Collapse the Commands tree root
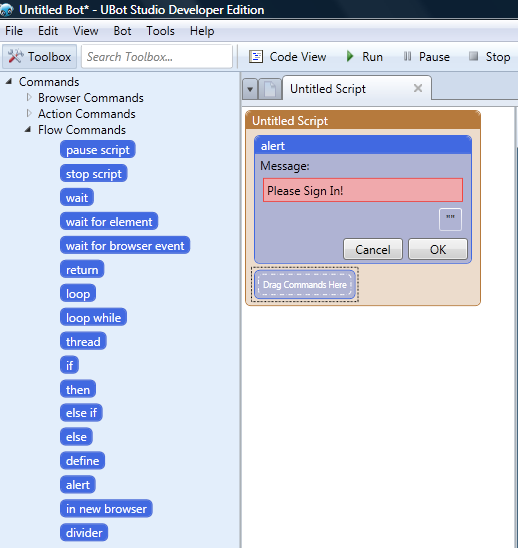The image size is (518, 548). pos(9,81)
